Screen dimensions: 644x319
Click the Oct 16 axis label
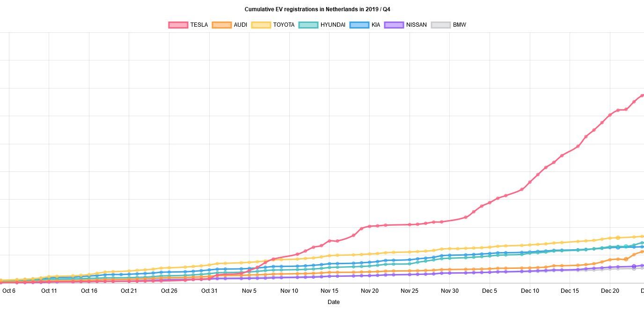(89, 291)
